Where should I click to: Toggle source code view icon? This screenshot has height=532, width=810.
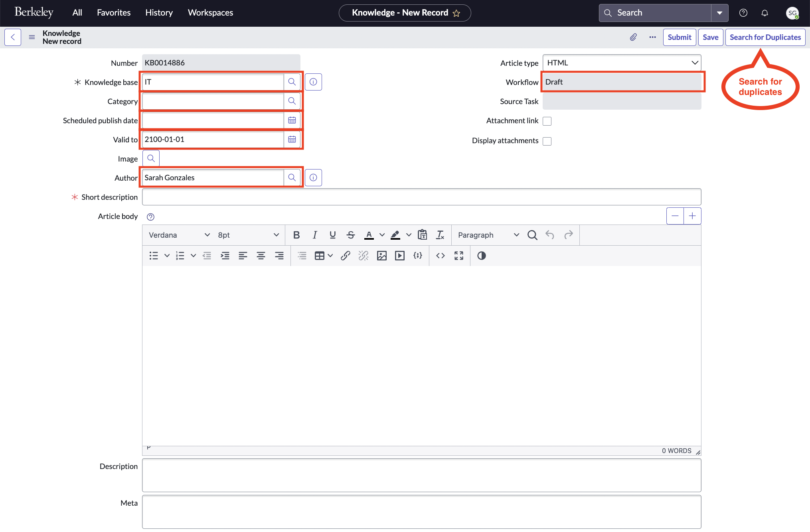440,256
